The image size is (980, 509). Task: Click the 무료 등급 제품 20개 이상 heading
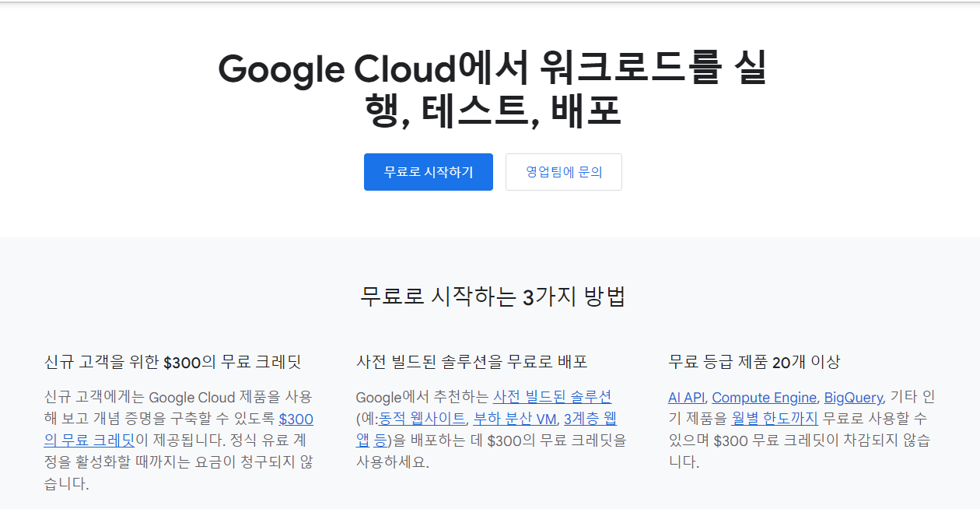pyautogui.click(x=754, y=362)
